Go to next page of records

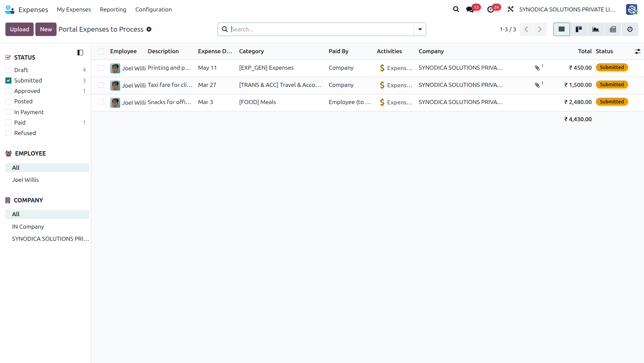pos(540,29)
